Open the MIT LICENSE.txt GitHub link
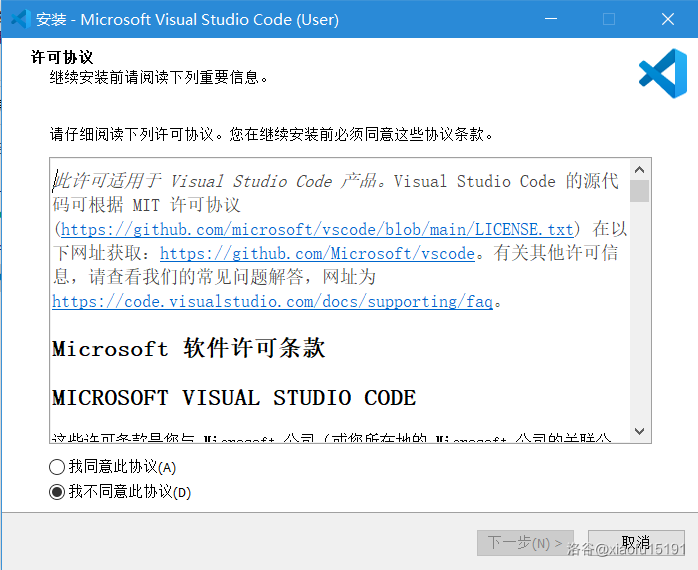 click(x=317, y=229)
